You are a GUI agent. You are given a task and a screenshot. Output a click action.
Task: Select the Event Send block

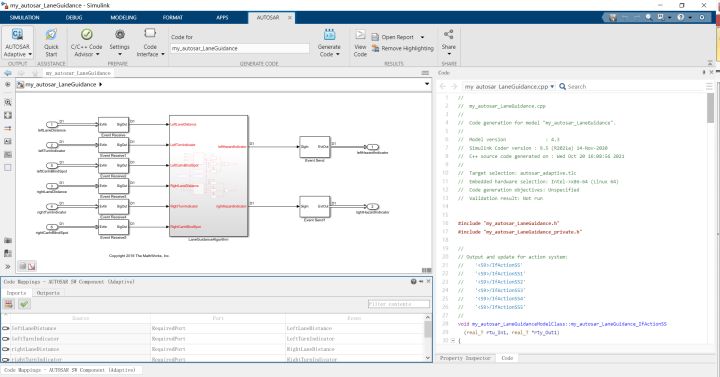315,147
